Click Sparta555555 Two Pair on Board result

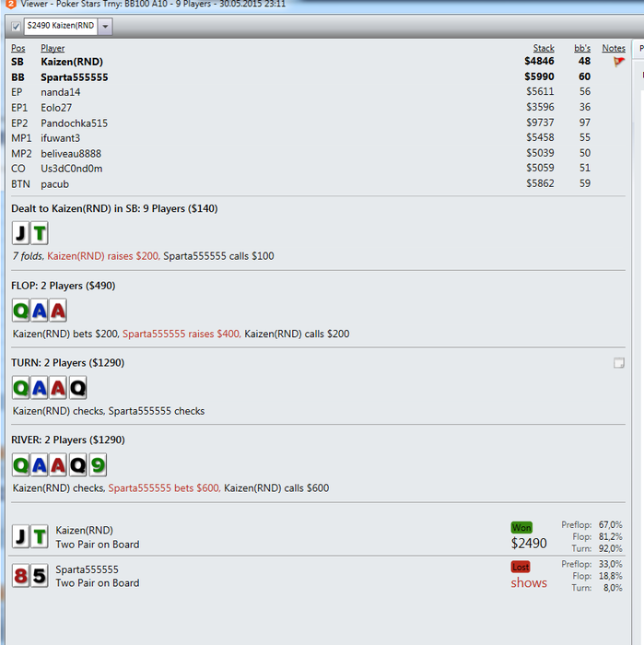(x=98, y=583)
